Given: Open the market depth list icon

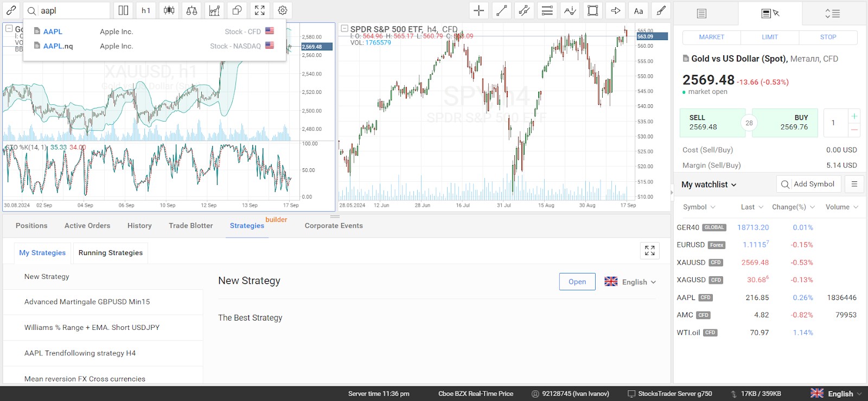Looking at the screenshot, I should pos(832,14).
